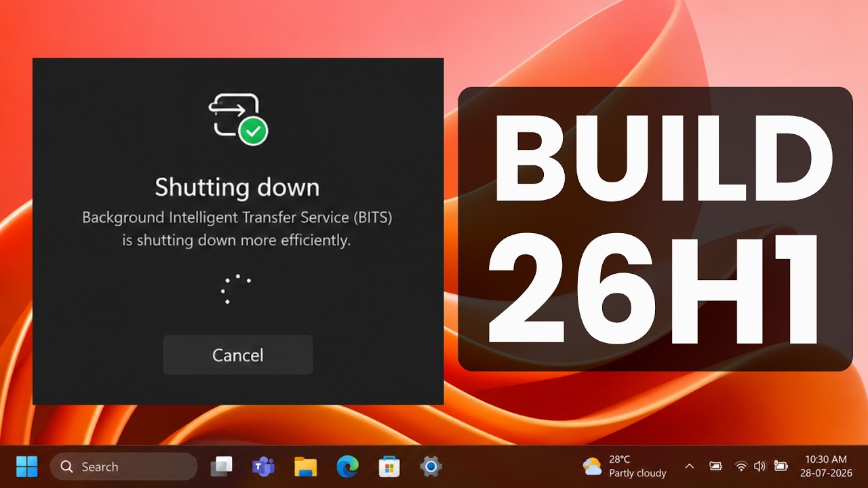
Task: Open the weather widget showing 28°C
Action: pyautogui.click(x=625, y=466)
